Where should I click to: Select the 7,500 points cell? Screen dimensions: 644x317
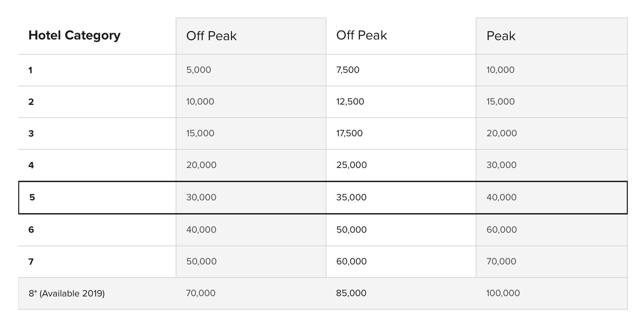tap(348, 70)
